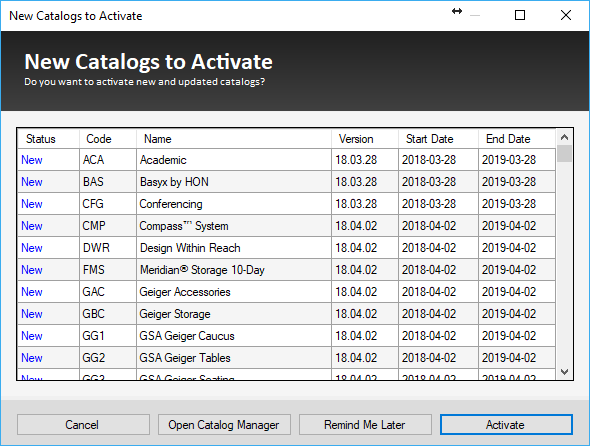Close the New Catalogs to Activate window
Viewport: 590px width, 446px height.
pyautogui.click(x=566, y=15)
